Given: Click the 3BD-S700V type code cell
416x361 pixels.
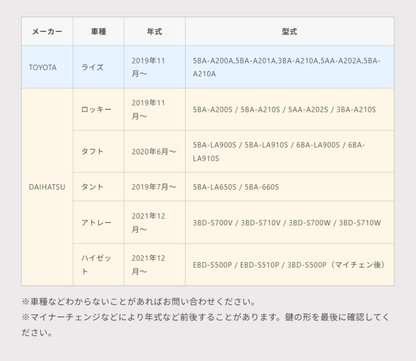Looking at the screenshot, I should pos(289,222).
